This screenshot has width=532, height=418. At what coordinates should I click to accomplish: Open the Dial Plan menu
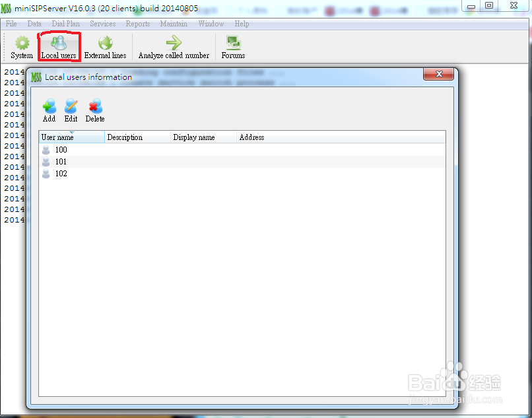[x=66, y=24]
